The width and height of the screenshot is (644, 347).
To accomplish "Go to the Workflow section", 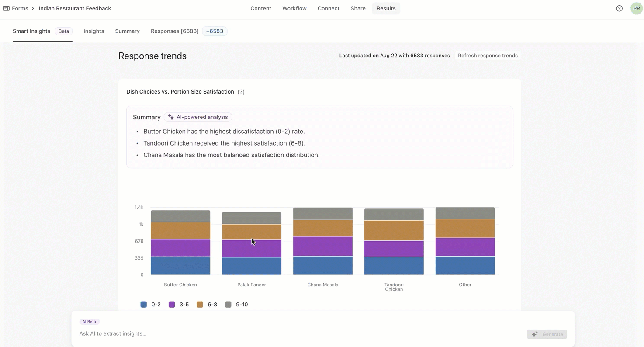I will point(294,8).
